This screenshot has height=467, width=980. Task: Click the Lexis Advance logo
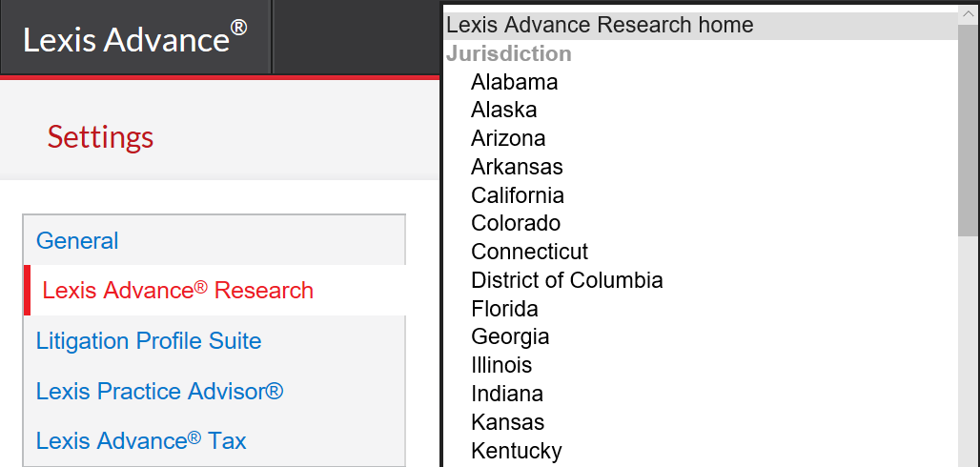[135, 39]
